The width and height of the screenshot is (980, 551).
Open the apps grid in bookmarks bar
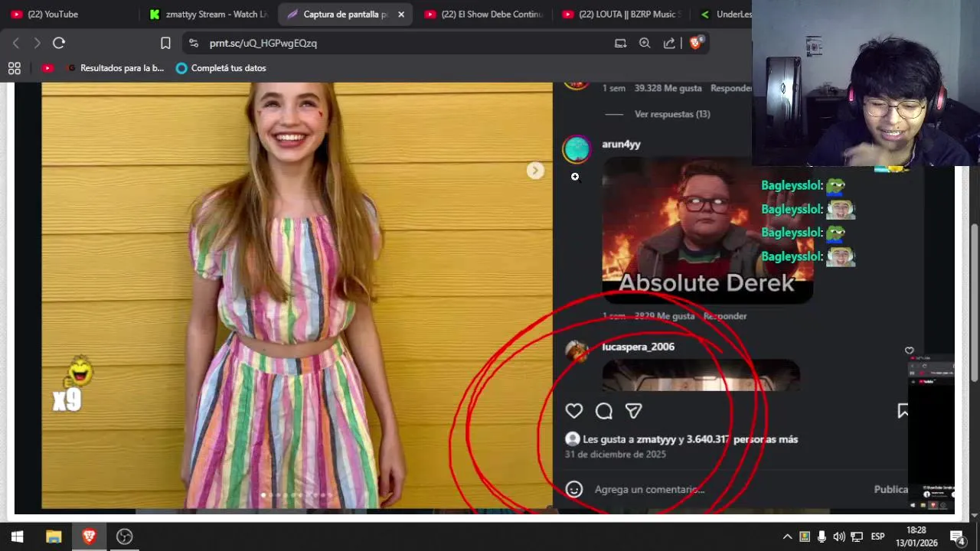(x=15, y=68)
